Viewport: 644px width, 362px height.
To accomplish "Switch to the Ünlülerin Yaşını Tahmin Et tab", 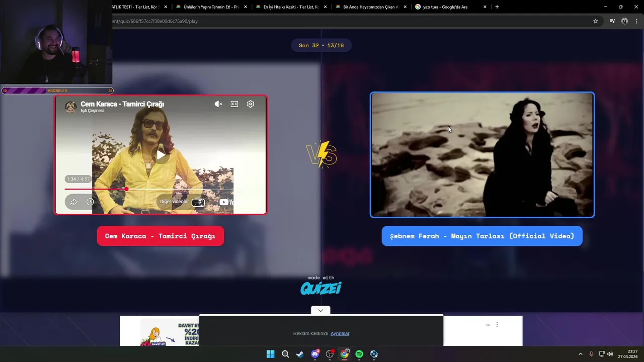I will pyautogui.click(x=211, y=7).
